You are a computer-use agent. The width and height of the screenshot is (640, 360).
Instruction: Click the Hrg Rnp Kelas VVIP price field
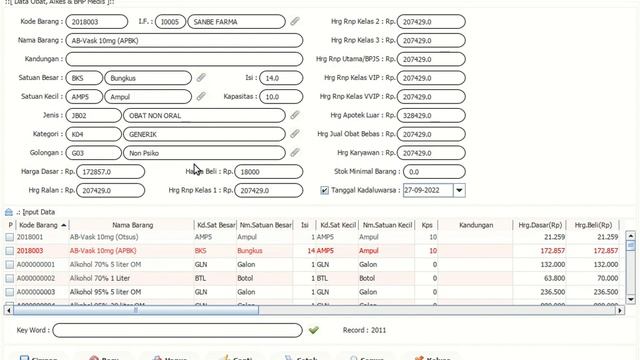(x=431, y=97)
